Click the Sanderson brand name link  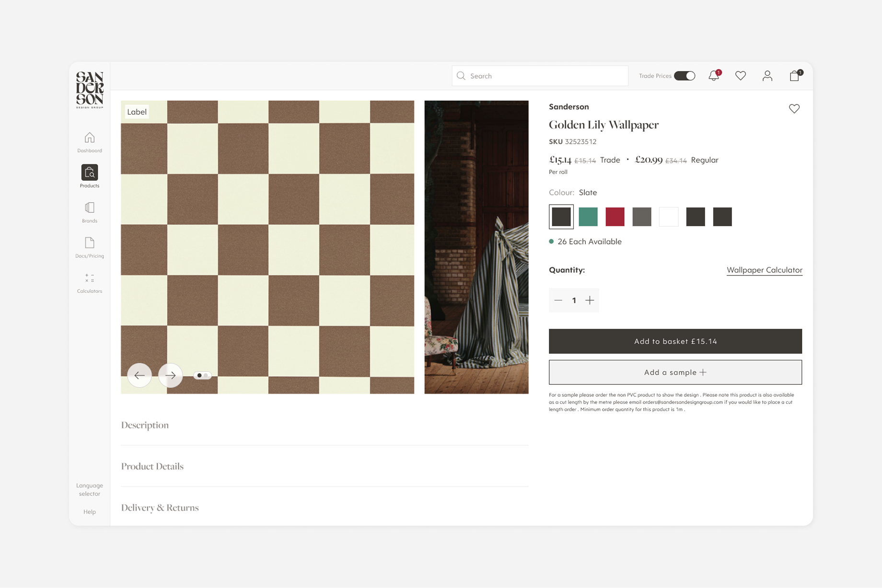[569, 106]
